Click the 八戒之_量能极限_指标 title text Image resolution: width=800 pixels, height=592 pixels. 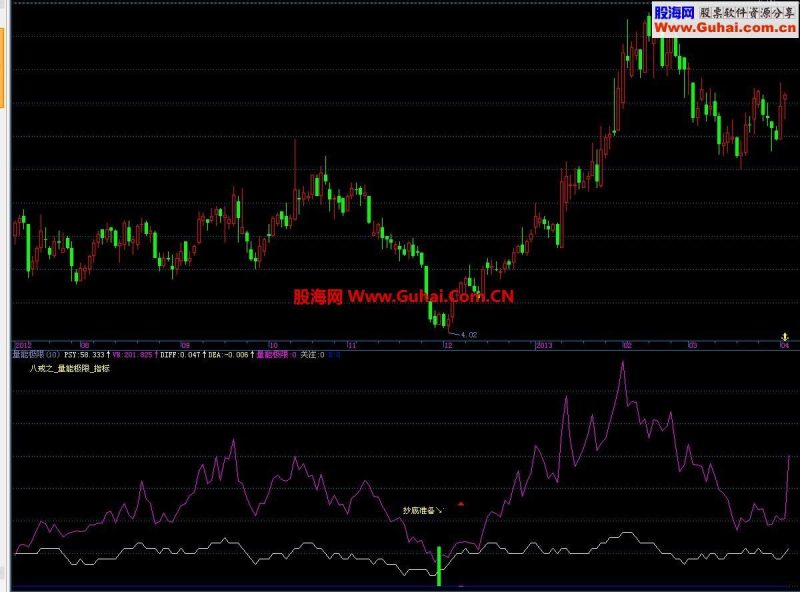[x=70, y=368]
